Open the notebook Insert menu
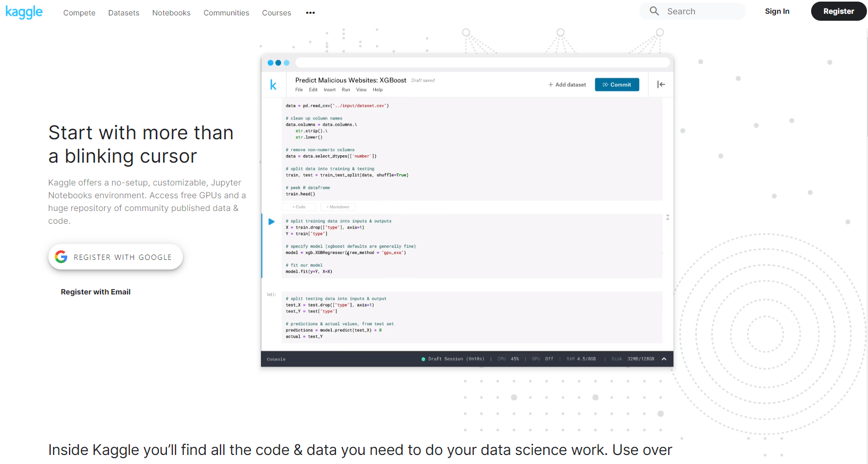868x464 pixels. (330, 90)
